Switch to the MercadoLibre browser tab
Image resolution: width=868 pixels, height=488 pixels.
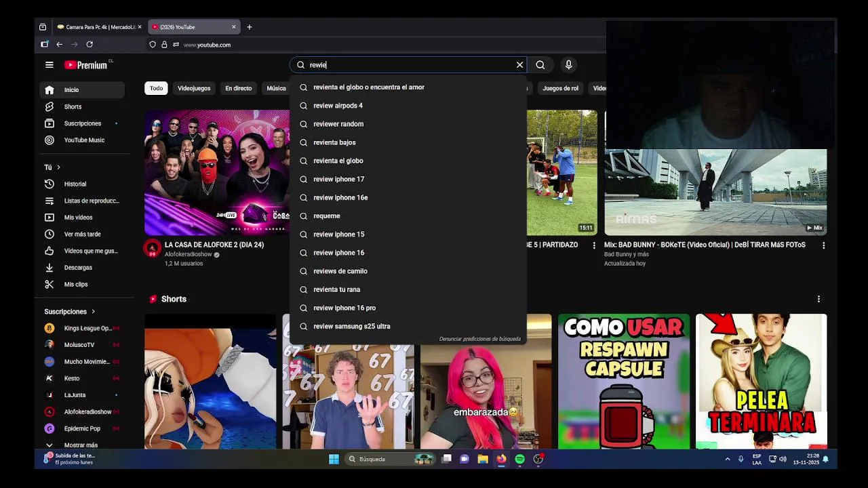[98, 27]
